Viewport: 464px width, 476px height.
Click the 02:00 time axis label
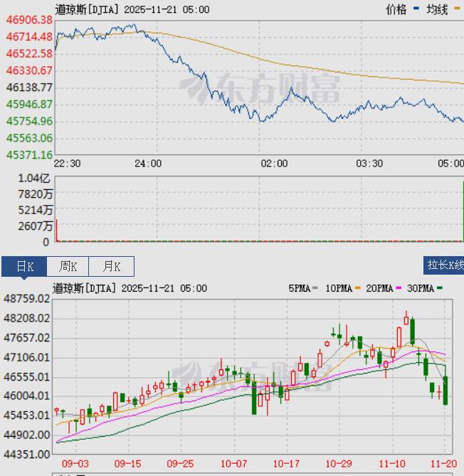tap(274, 164)
